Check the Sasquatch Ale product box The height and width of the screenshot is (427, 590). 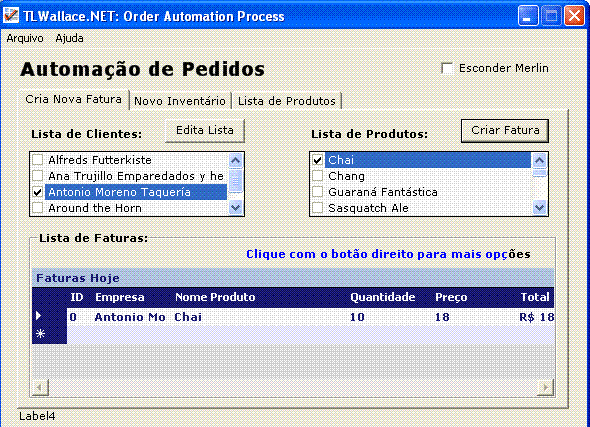click(318, 208)
